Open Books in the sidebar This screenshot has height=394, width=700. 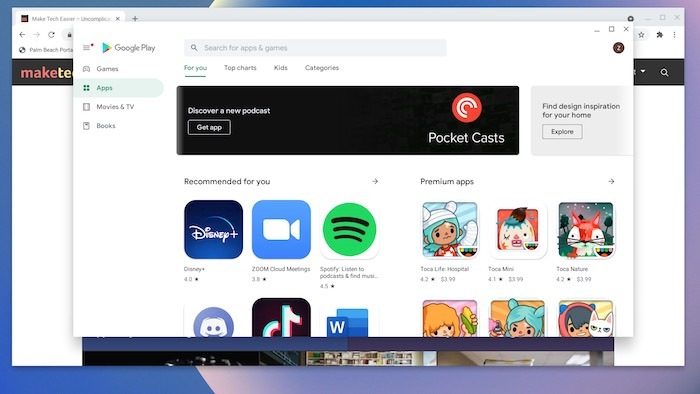tap(106, 126)
